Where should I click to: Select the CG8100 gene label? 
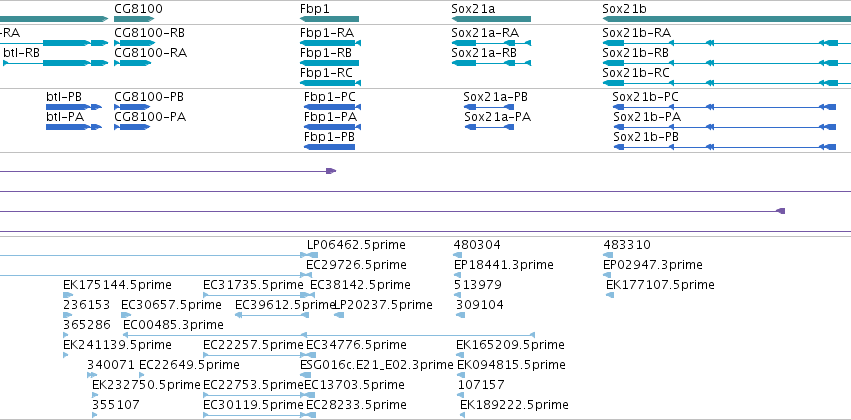(138, 9)
